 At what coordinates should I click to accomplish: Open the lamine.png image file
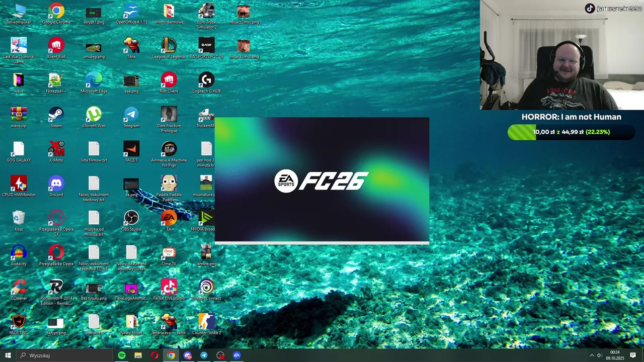click(206, 255)
